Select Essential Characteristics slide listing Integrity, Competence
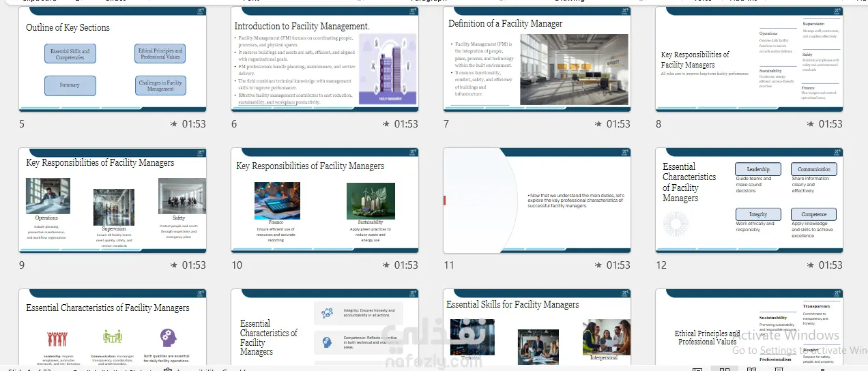Viewport: 868px width, 371px height. pyautogui.click(x=325, y=328)
